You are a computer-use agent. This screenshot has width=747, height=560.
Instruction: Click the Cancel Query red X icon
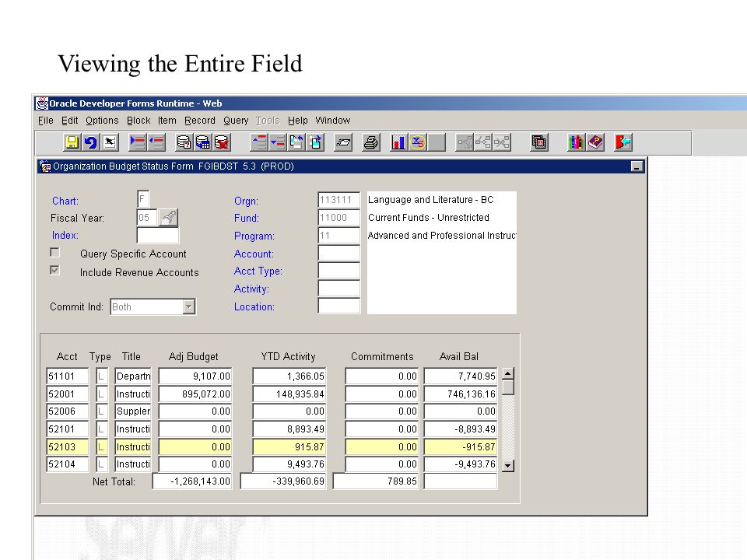pyautogui.click(x=222, y=142)
